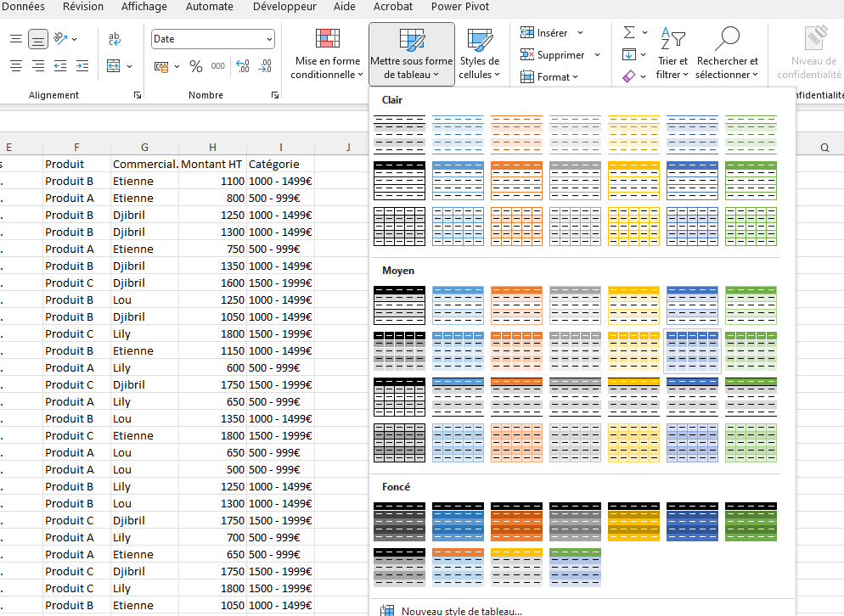Click the Trier et filtrer icon
The width and height of the screenshot is (844, 616).
[x=672, y=39]
